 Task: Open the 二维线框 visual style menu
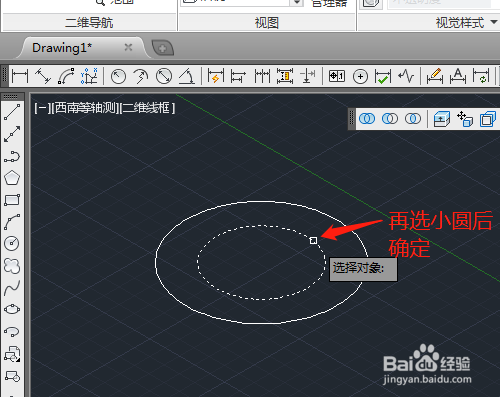click(x=147, y=108)
